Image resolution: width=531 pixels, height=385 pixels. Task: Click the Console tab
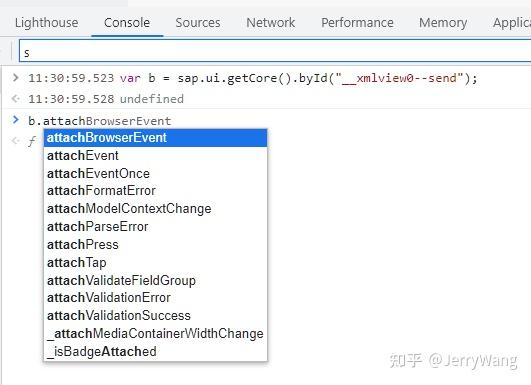click(x=127, y=23)
